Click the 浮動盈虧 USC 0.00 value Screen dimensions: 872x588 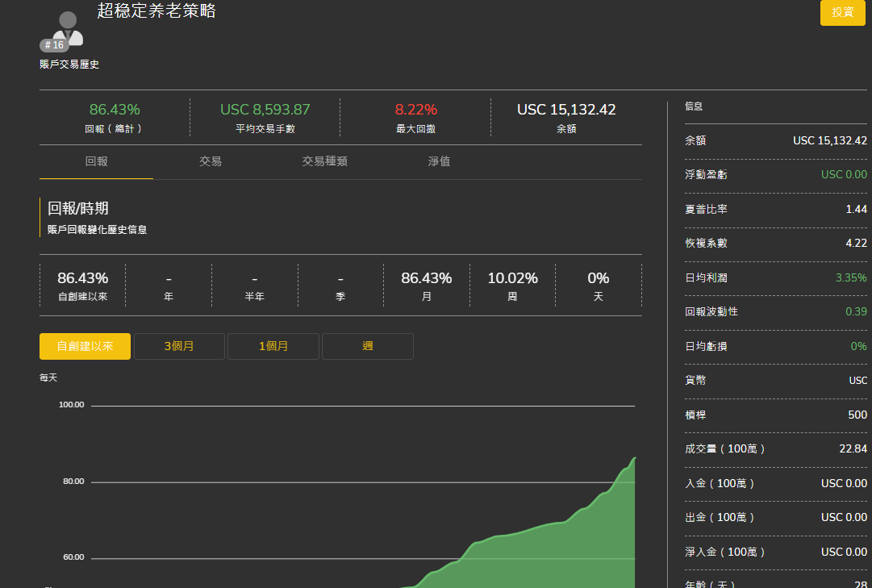point(844,175)
